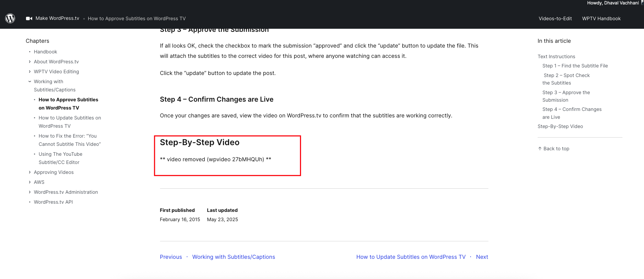Click the Step 4 – Confirm Changes are Live heading

click(216, 99)
